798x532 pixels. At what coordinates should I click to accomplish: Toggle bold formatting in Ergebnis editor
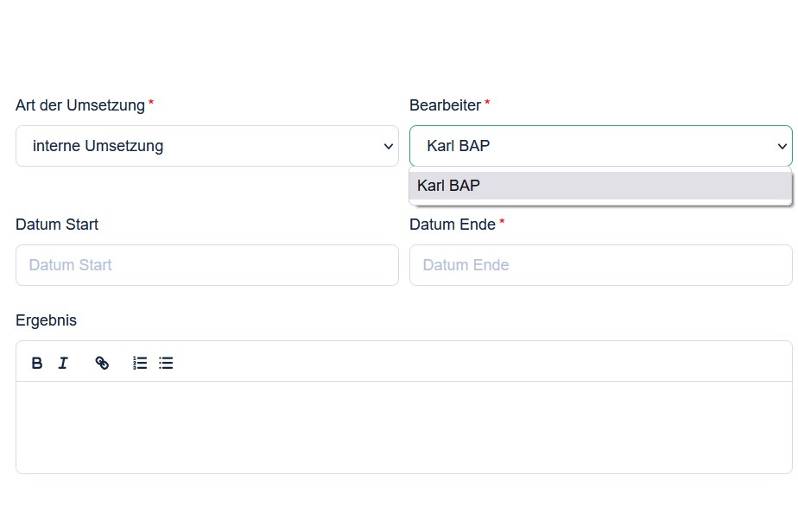(36, 363)
